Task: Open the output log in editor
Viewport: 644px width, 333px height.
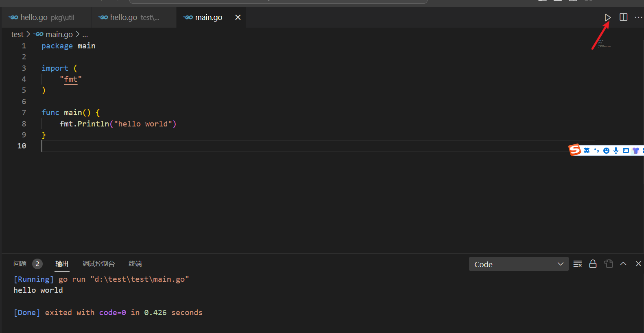Action: click(608, 264)
